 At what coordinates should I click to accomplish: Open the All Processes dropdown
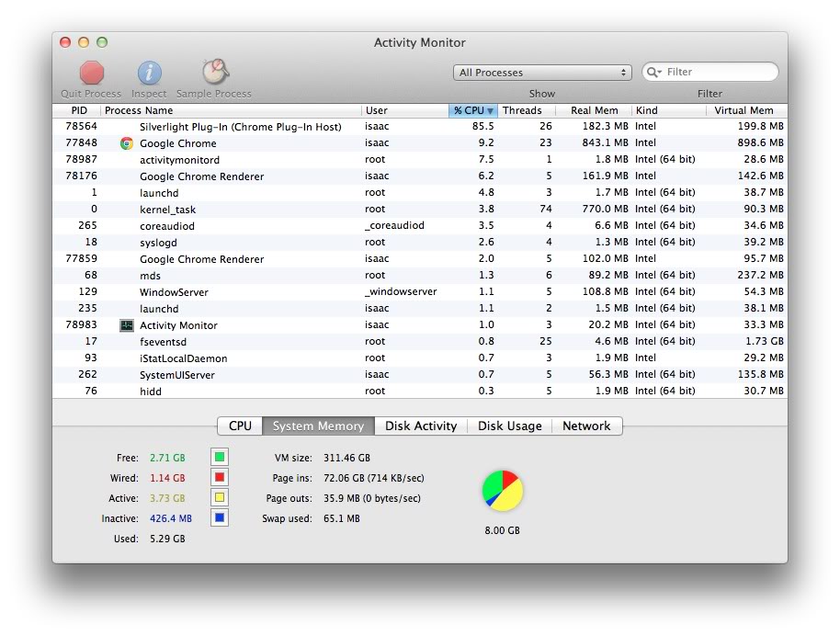[x=542, y=73]
